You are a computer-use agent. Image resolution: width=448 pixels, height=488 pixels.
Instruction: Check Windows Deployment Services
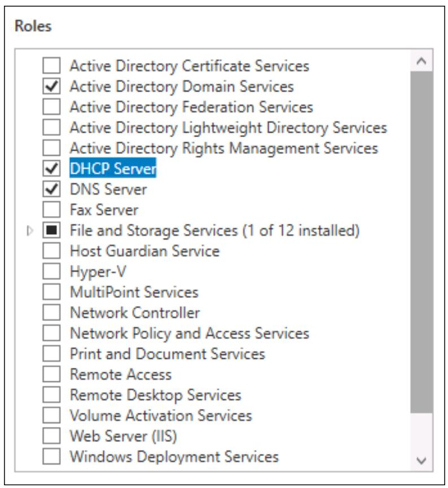tap(51, 456)
